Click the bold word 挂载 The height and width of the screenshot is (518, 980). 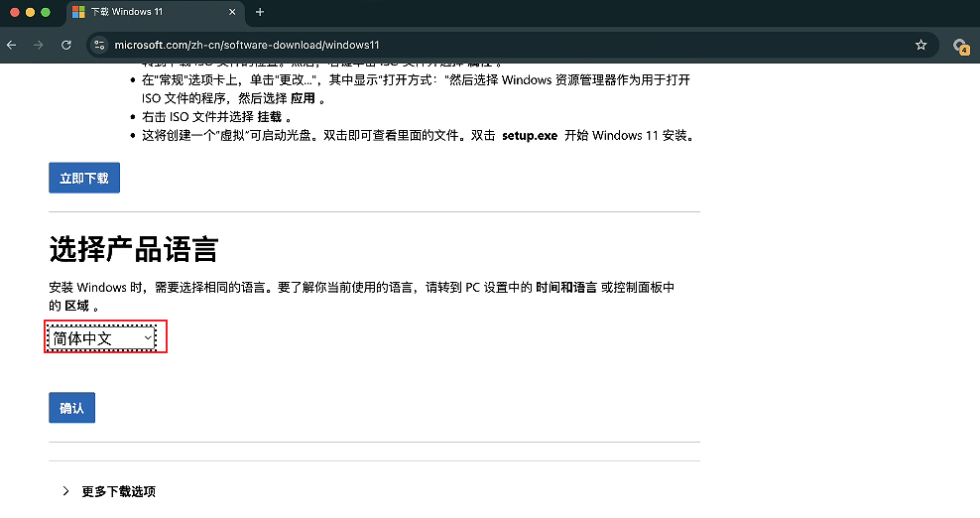(x=270, y=117)
